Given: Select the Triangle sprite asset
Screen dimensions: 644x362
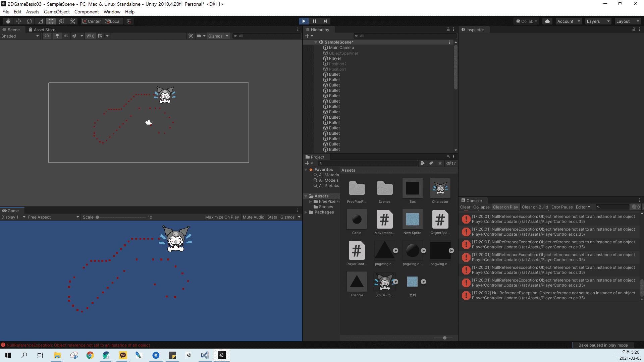Looking at the screenshot, I should [x=357, y=285].
